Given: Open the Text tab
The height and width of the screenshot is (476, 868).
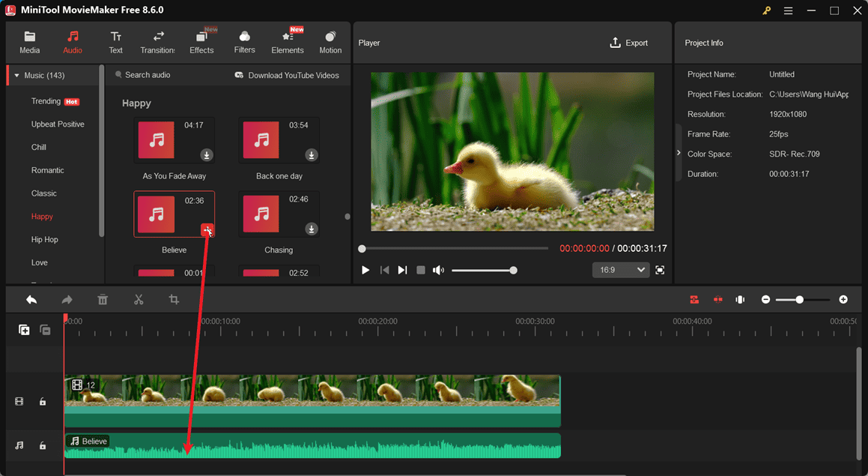Looking at the screenshot, I should 115,43.
